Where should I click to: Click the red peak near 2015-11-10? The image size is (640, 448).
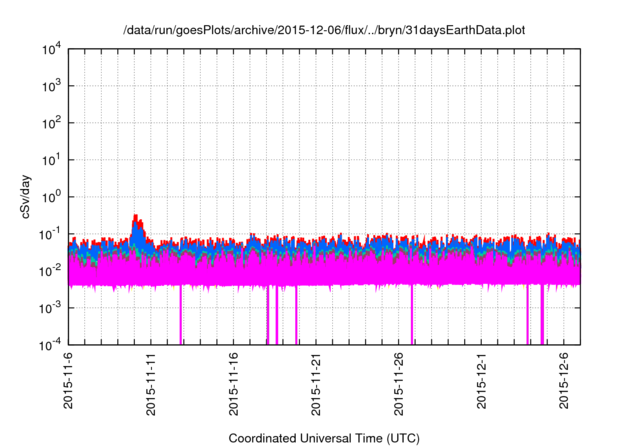[136, 218]
